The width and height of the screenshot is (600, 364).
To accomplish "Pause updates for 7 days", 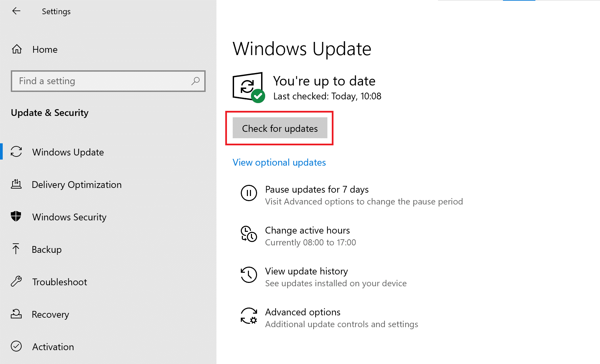I will [317, 189].
